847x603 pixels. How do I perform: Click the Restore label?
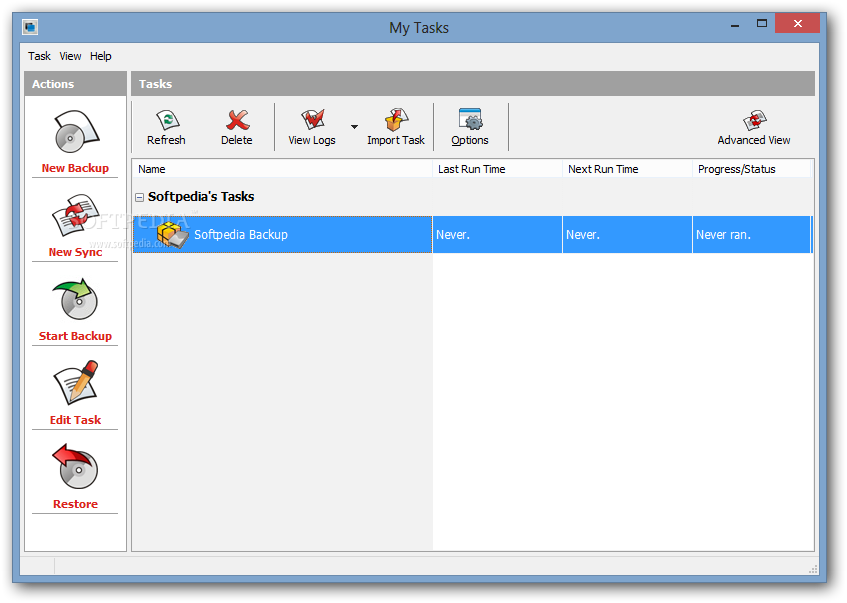pyautogui.click(x=75, y=504)
